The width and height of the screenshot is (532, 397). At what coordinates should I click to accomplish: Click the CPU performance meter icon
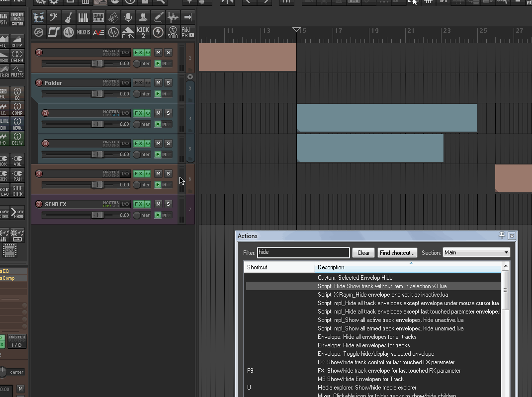(x=9, y=250)
